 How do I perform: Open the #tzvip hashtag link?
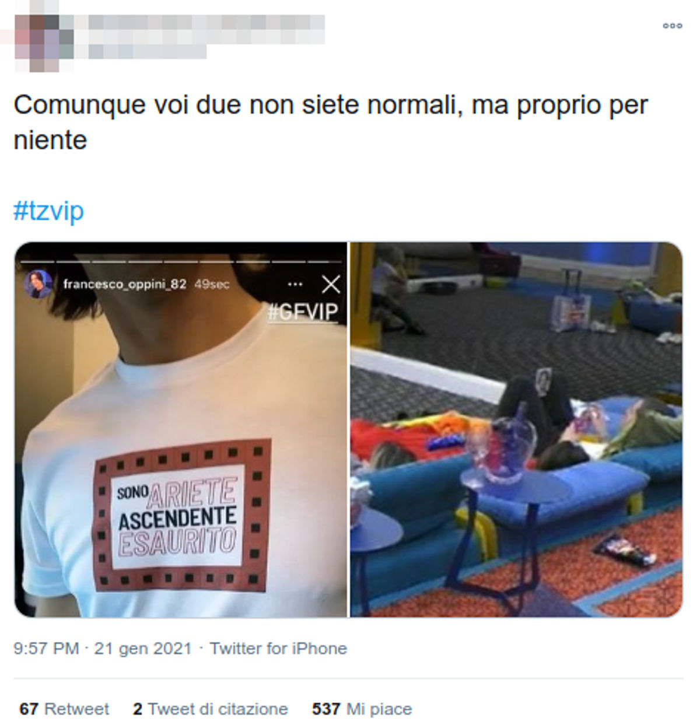tap(48, 211)
